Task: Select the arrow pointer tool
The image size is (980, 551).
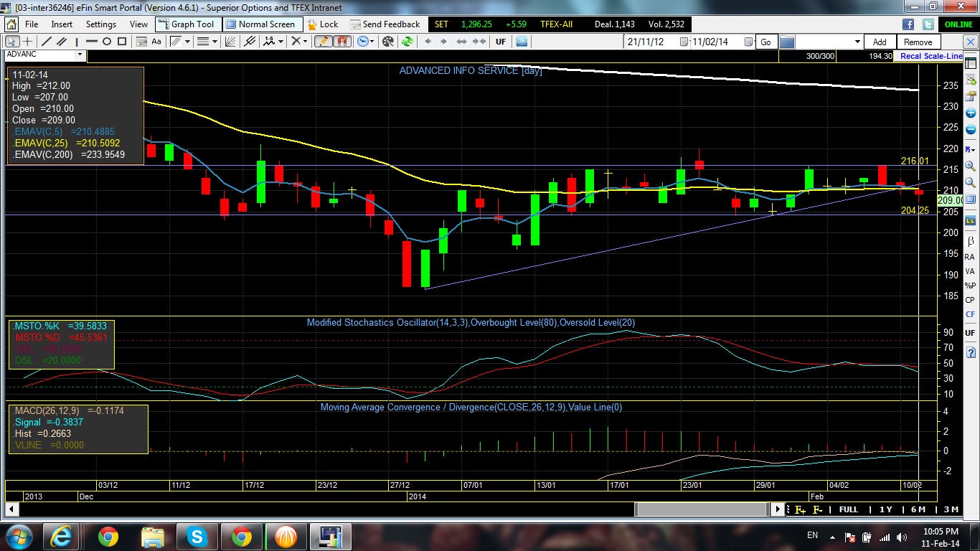Action: point(11,42)
